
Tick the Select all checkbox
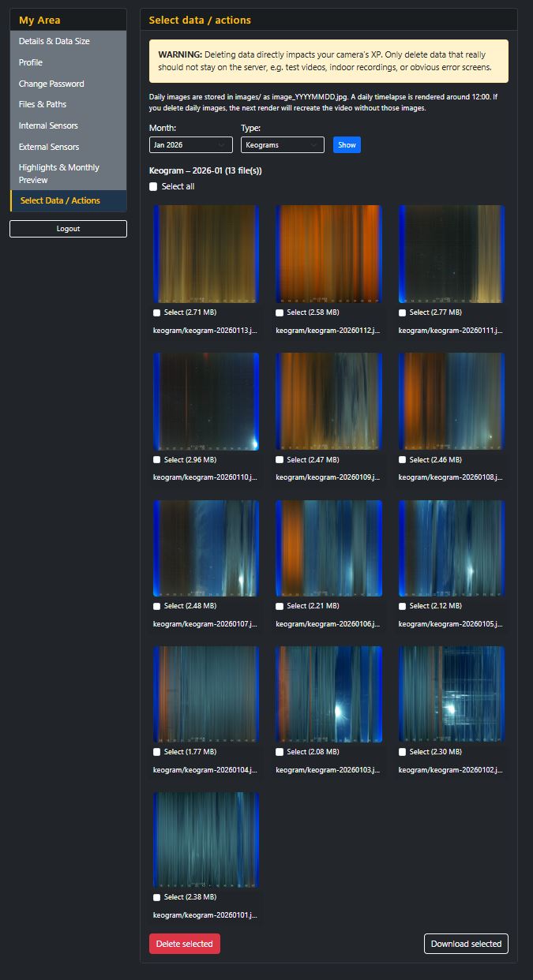click(153, 187)
